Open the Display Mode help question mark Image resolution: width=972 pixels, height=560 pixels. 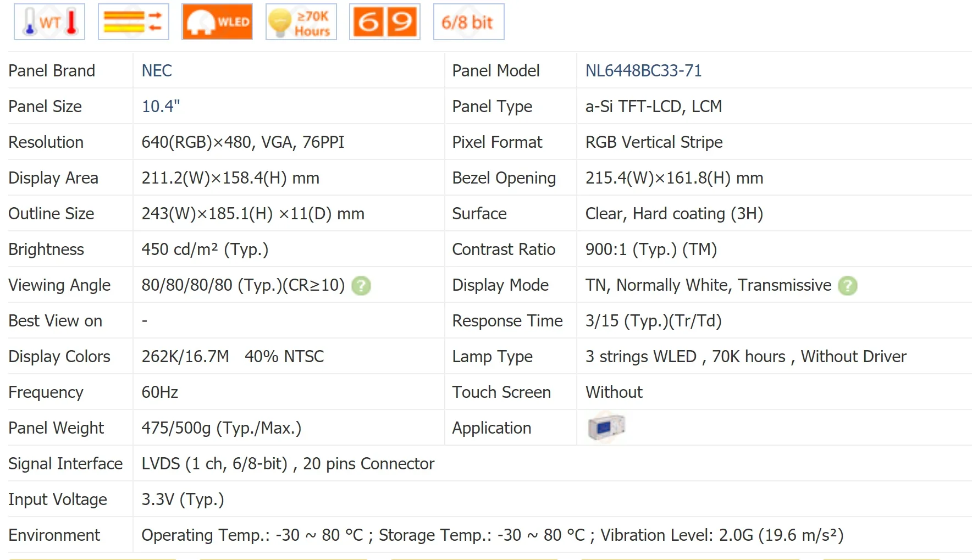point(847,286)
